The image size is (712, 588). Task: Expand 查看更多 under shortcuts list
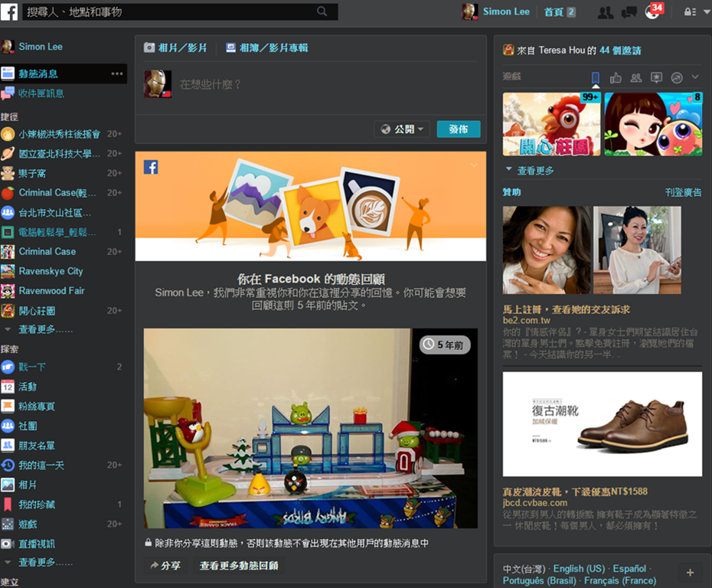pyautogui.click(x=45, y=329)
